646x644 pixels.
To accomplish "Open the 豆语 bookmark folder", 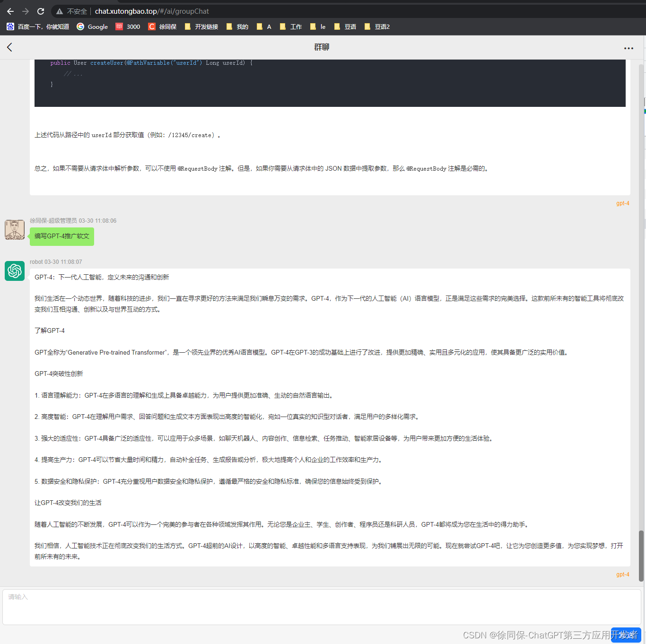I will [345, 27].
